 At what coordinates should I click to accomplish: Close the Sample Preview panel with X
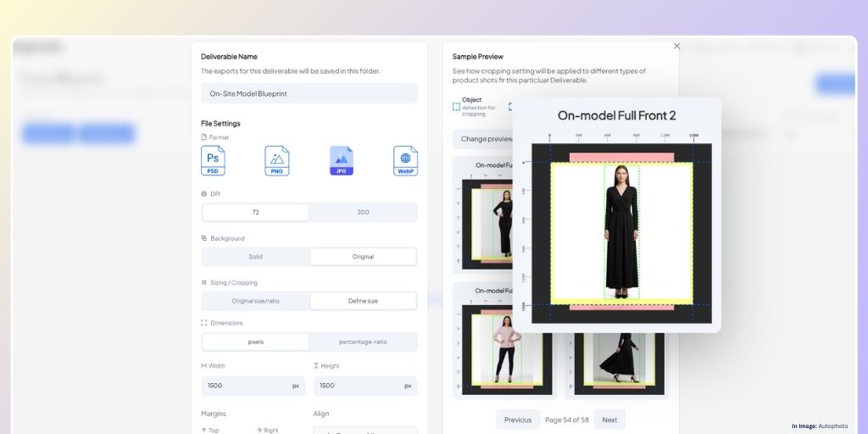coord(676,47)
